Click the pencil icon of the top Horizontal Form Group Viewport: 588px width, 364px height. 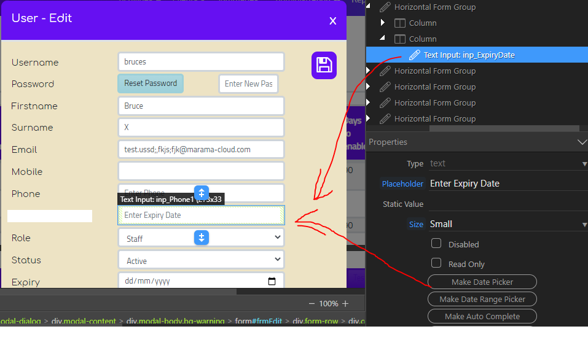point(385,7)
